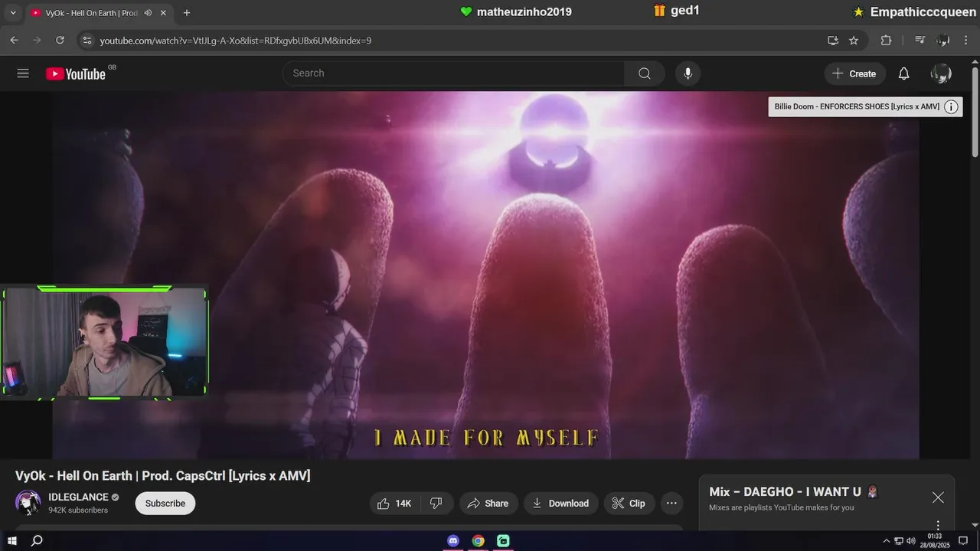Screen dimensions: 980x551
Task: Click the page scrollbar up arrow
Action: coord(975,60)
